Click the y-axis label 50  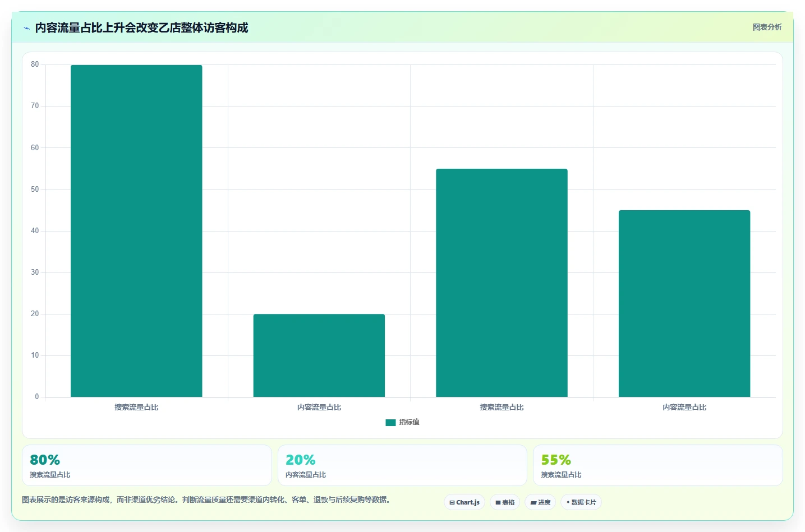(x=35, y=189)
